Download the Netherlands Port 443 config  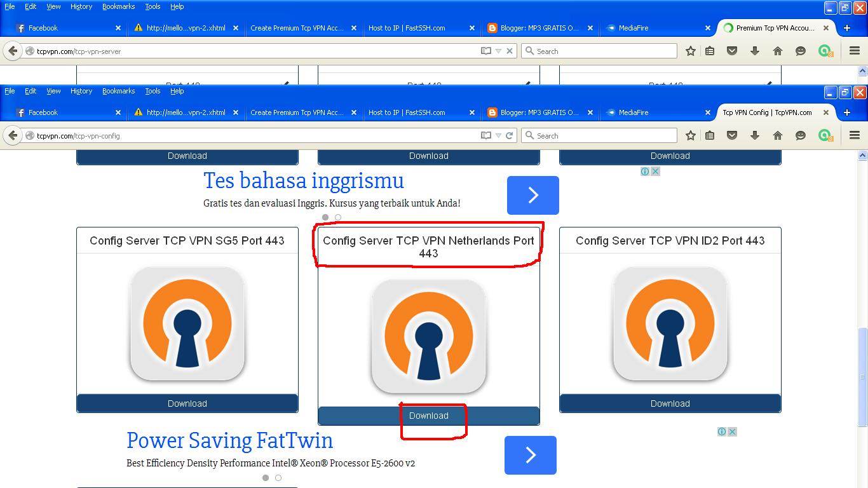coord(429,416)
